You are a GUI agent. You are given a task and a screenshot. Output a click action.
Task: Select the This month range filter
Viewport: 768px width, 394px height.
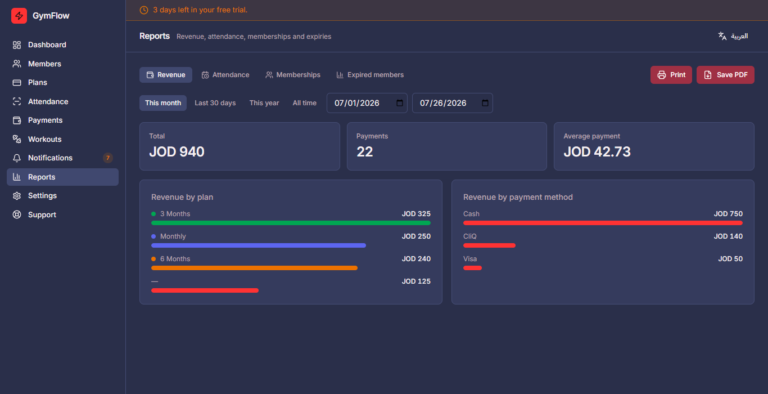pos(163,103)
